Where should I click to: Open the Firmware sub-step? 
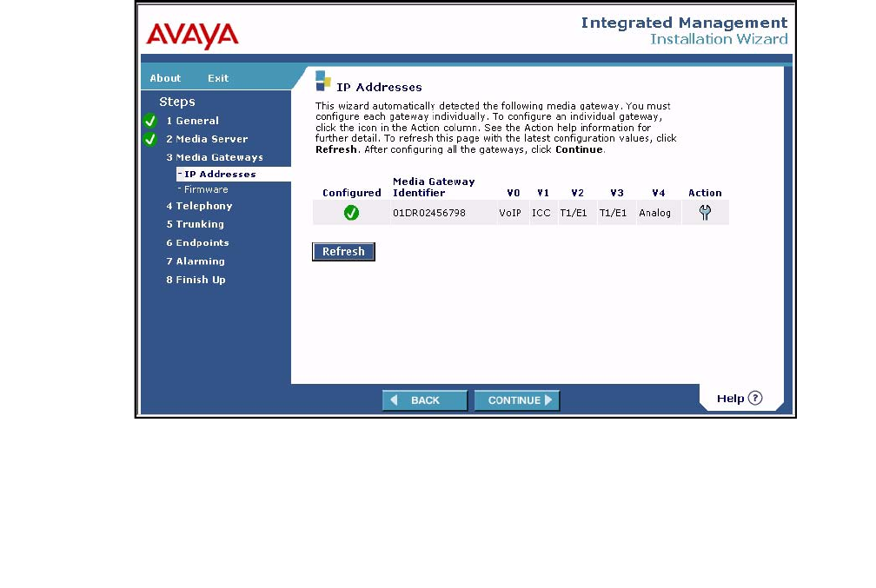click(x=206, y=190)
